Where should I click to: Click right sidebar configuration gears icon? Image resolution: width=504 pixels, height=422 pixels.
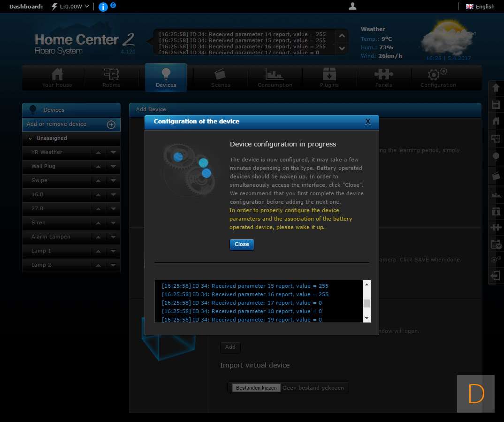[x=496, y=259]
